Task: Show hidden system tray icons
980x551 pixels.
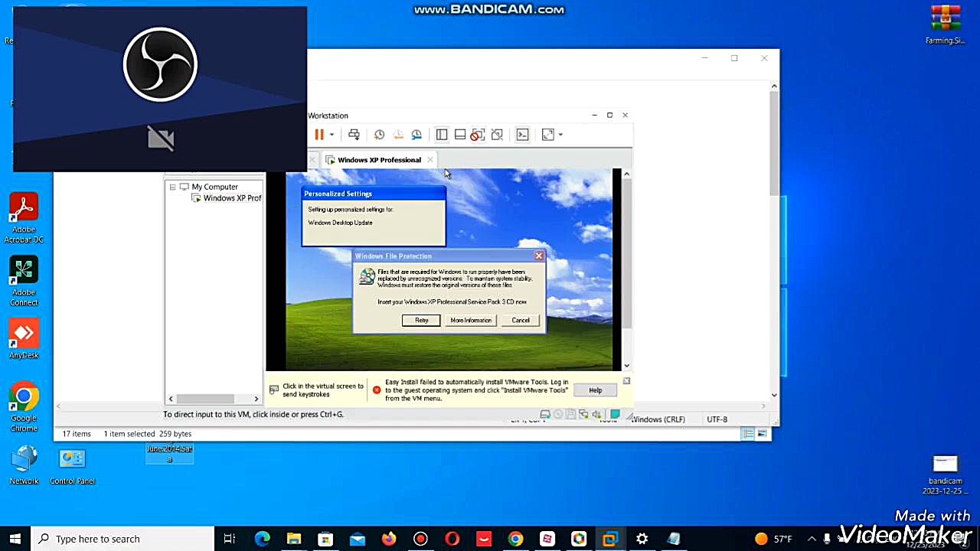Action: click(812, 539)
